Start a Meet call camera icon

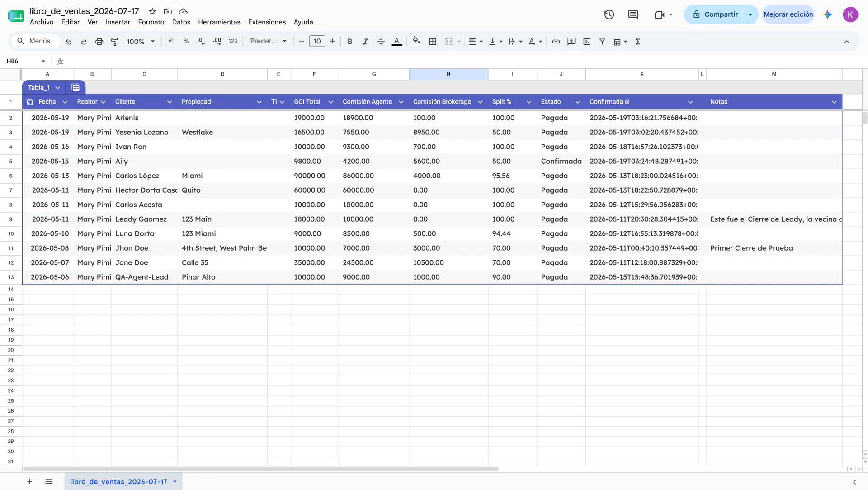click(x=659, y=14)
